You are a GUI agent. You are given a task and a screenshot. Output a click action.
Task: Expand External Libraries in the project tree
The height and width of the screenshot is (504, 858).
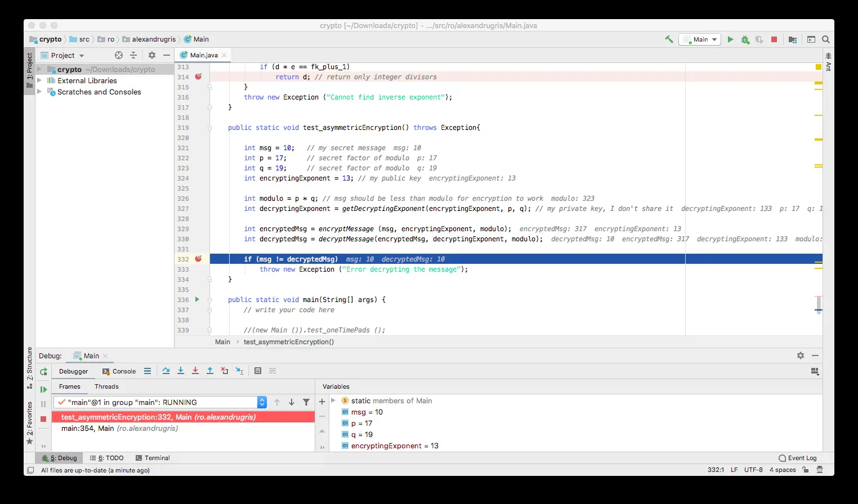tap(39, 80)
